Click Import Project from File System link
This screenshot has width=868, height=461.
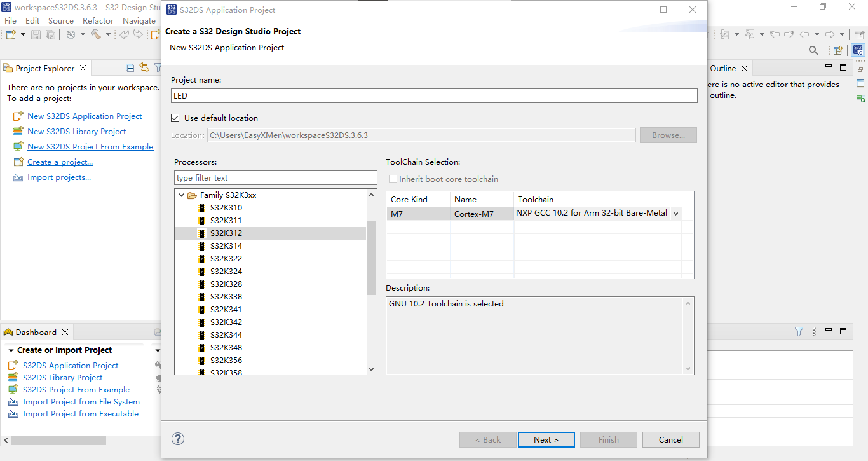tap(81, 401)
